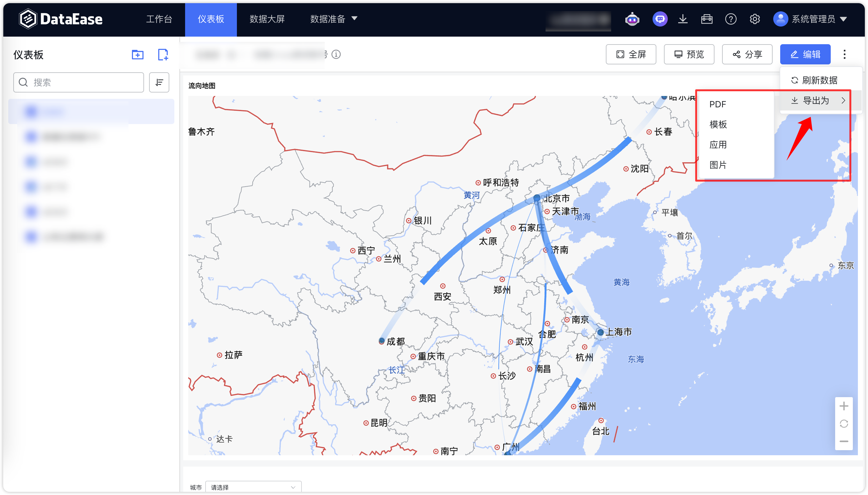Expand the 系统管理员 account dropdown
Viewport: 868px width, 495px height.
[843, 19]
